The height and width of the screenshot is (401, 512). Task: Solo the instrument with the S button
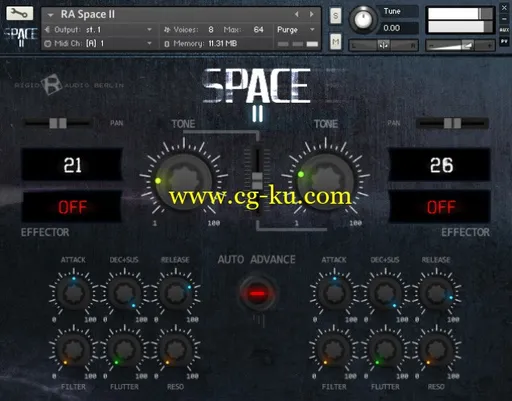335,16
